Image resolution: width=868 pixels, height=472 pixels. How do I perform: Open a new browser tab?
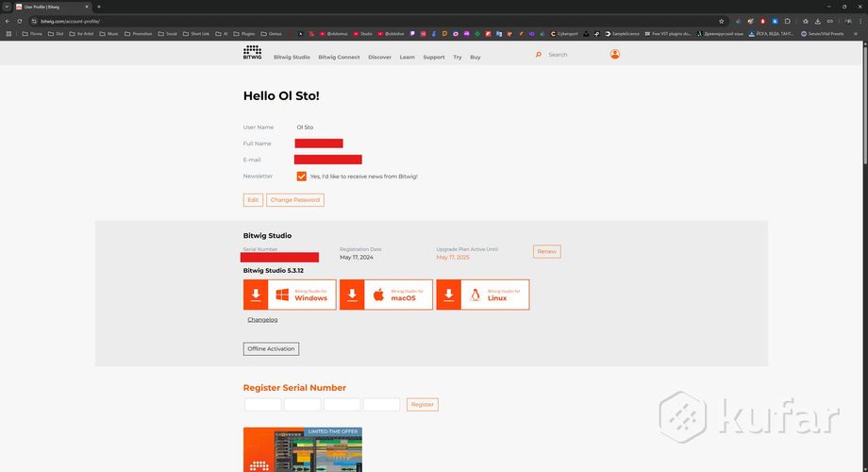[98, 7]
